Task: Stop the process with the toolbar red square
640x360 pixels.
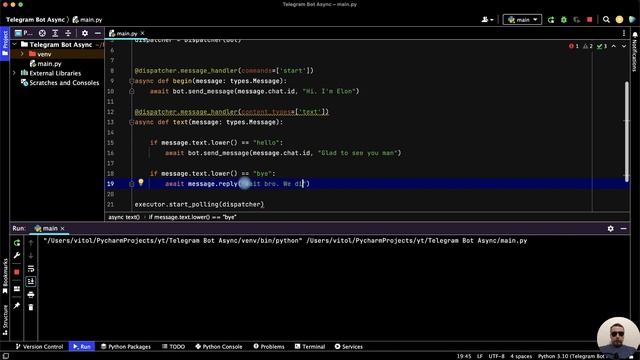Action: point(589,20)
